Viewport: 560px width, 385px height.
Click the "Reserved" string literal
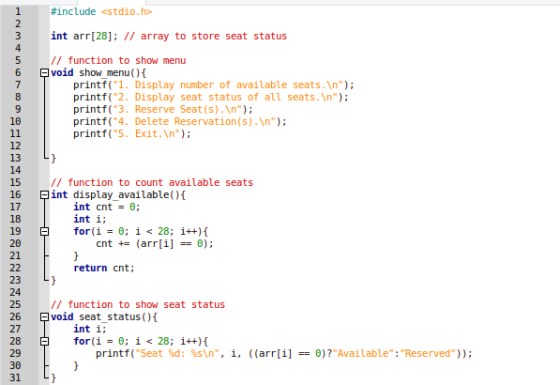point(428,354)
